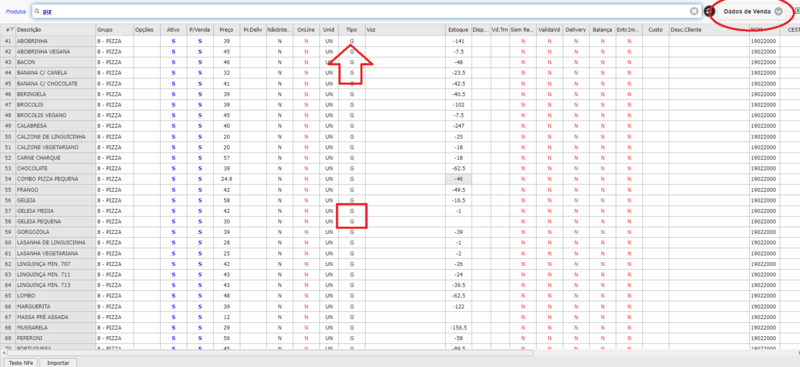The image size is (800, 367).
Task: Click the Importar button
Action: 58,363
